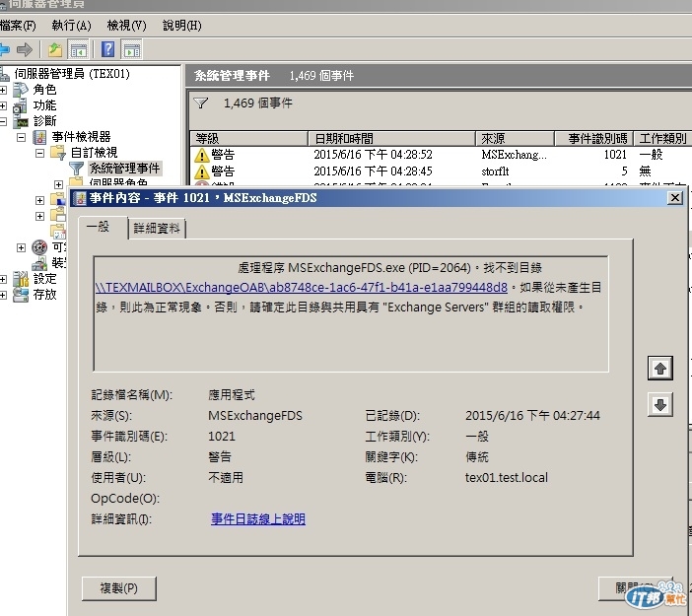Click the funnel icon beside 系統管理事件
Image resolution: width=692 pixels, height=616 pixels.
[76, 169]
